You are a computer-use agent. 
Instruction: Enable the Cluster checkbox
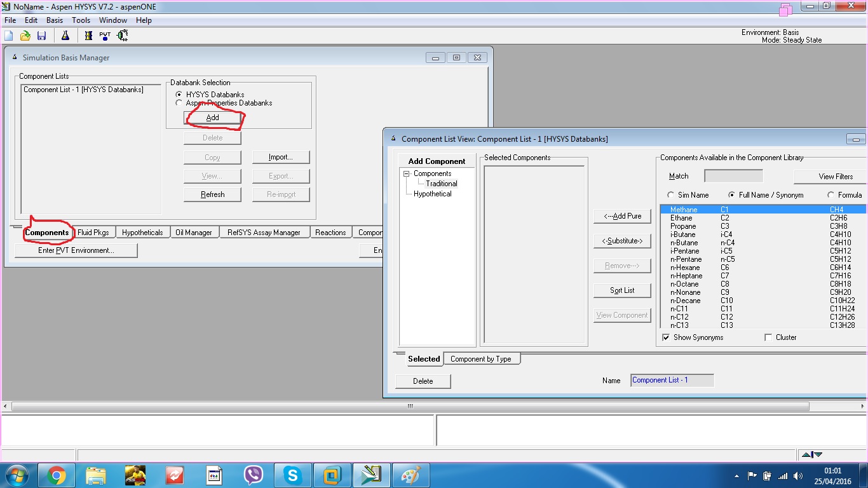point(768,337)
